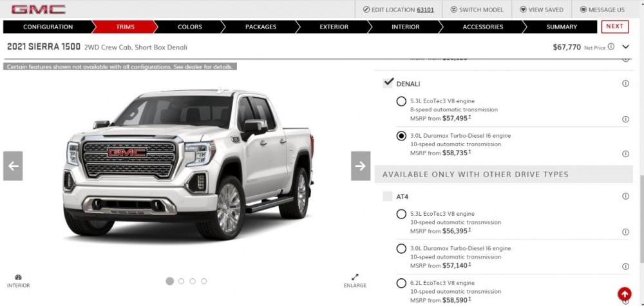
Task: Go to the Packages step tab
Action: [x=261, y=26]
